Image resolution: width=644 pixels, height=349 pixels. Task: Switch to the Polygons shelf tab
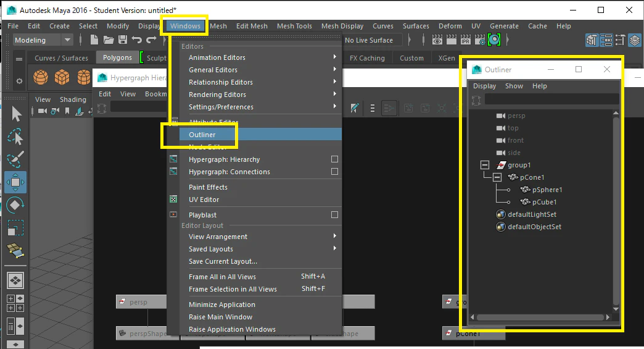point(117,57)
